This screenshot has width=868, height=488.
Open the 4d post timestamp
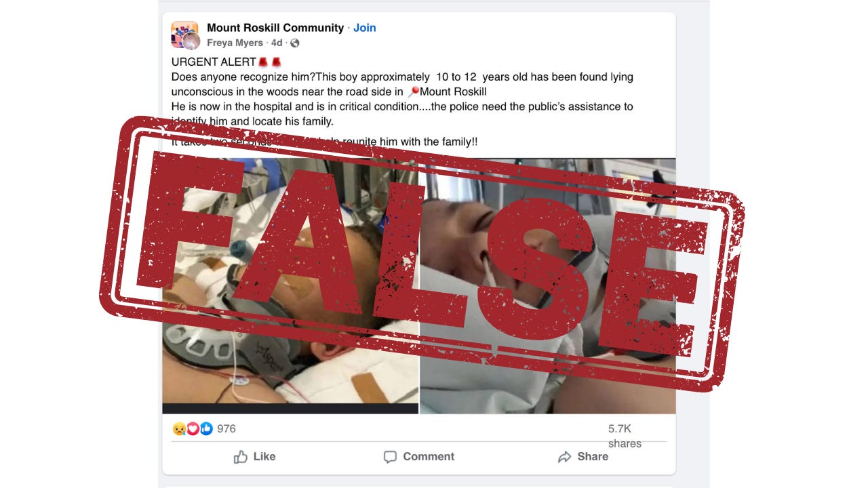pos(277,43)
